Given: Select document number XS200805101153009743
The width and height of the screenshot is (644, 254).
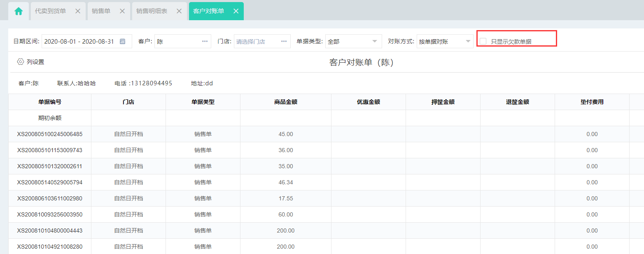Looking at the screenshot, I should coord(50,150).
